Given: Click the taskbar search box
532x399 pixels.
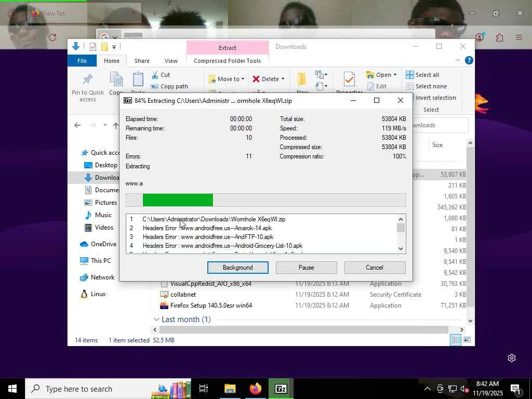Looking at the screenshot, I should pyautogui.click(x=108, y=389).
